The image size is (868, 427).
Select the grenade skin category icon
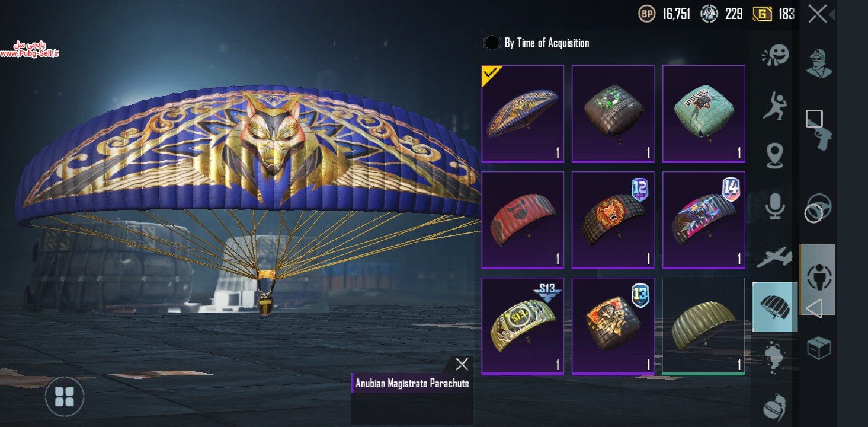[x=774, y=408]
